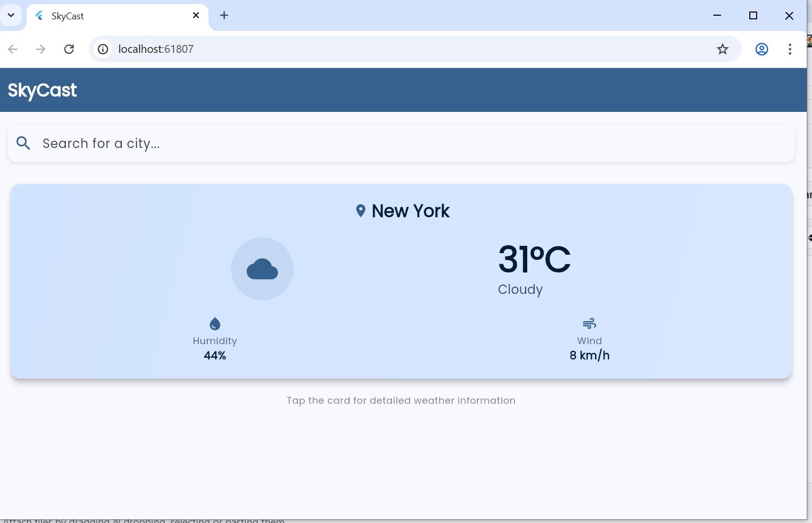Click the 31°C temperature reading
The image size is (812, 523).
click(x=534, y=259)
